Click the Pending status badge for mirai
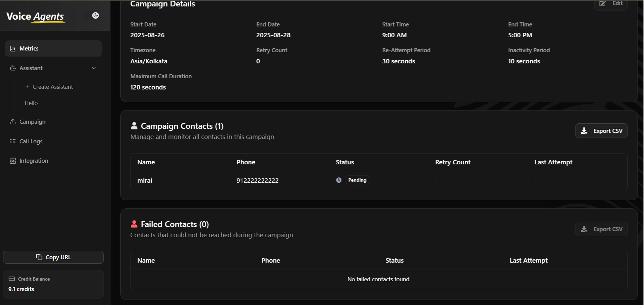 pyautogui.click(x=357, y=180)
